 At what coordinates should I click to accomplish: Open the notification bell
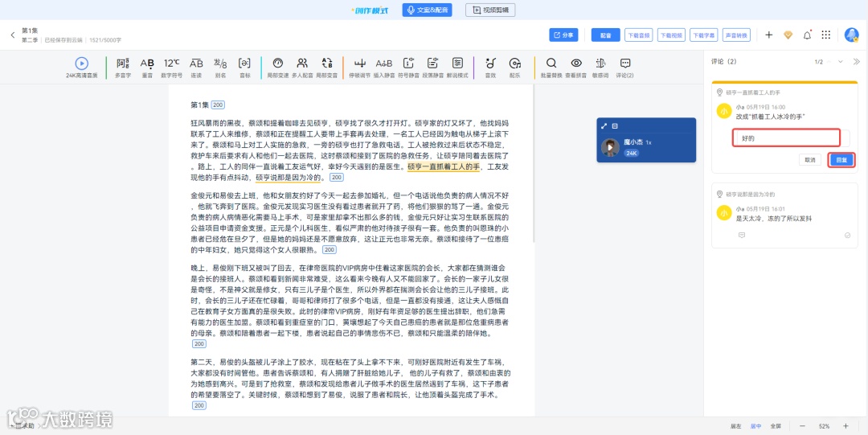coord(807,35)
